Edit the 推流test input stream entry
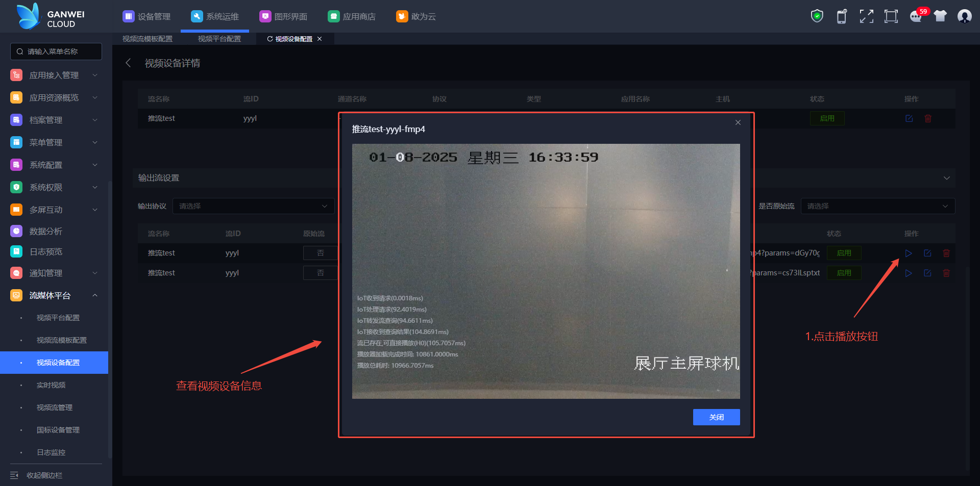 pyautogui.click(x=909, y=118)
